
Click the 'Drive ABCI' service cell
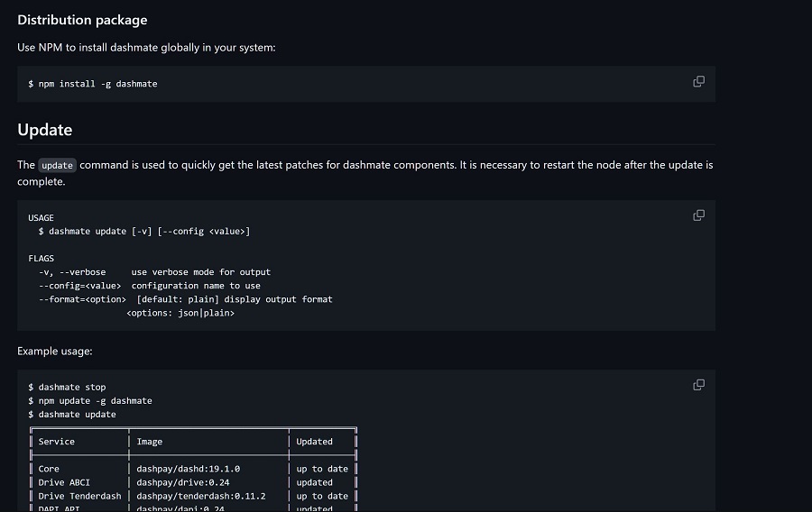point(64,482)
